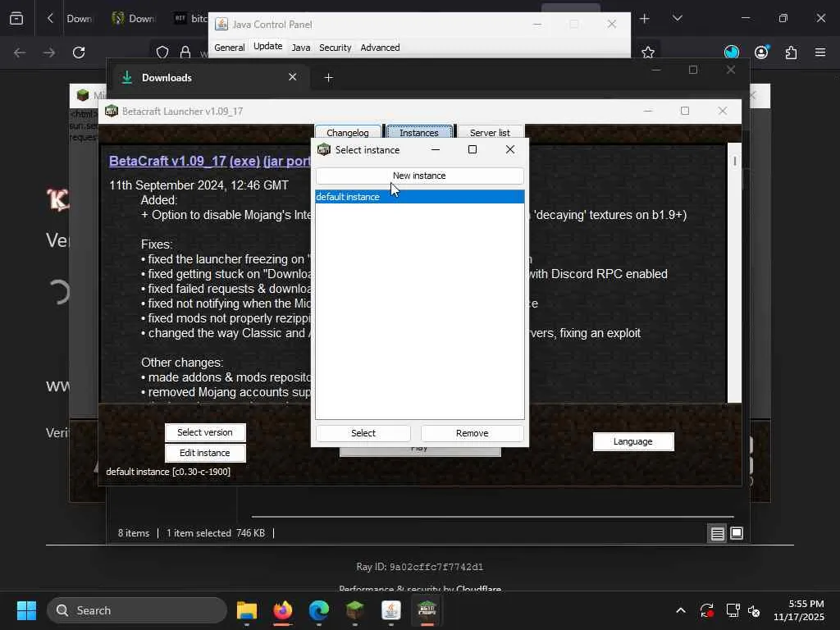The height and width of the screenshot is (630, 840).
Task: Open the browser hamburger application menu
Action: (x=820, y=52)
